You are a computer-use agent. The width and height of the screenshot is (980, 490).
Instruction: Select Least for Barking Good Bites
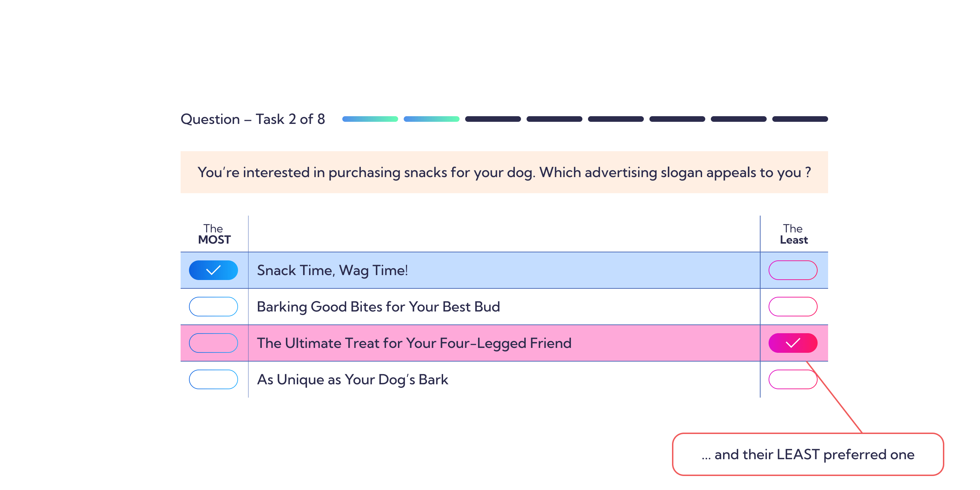(x=793, y=307)
